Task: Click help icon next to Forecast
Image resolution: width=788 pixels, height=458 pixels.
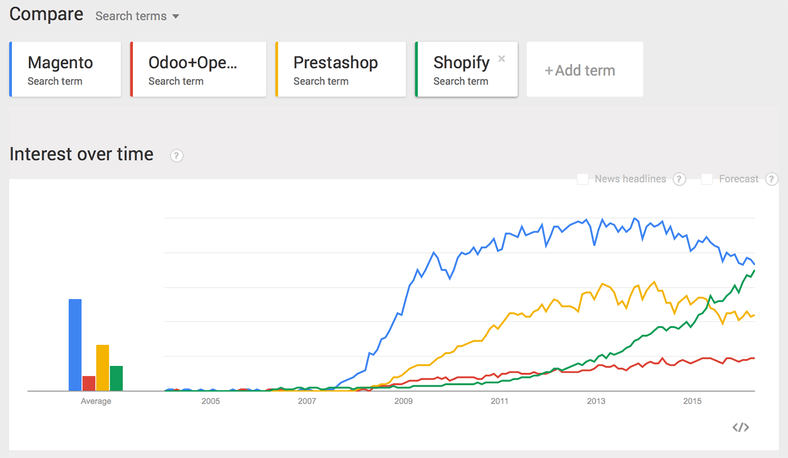Action: click(770, 179)
